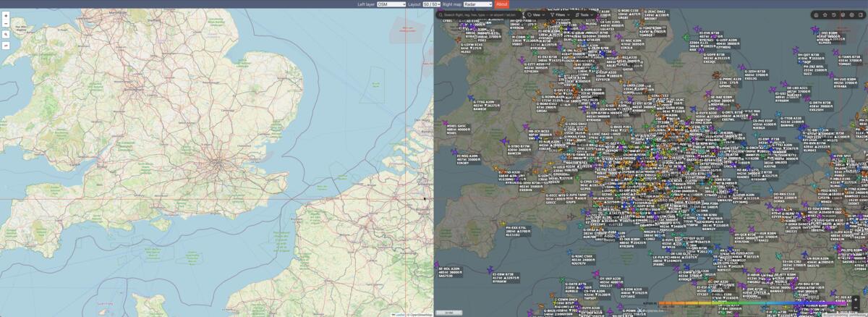Viewport: 868px width, 317px height.
Task: Select aircraft label M5IEL GASC
Action: 458,130
